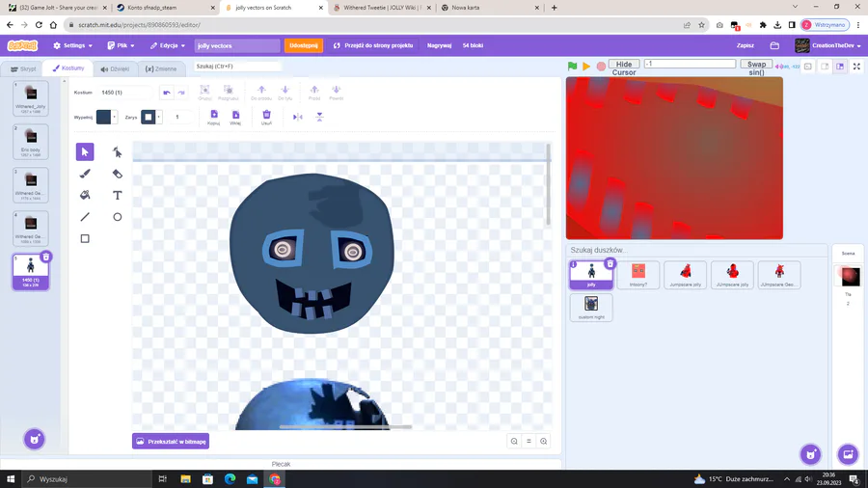The height and width of the screenshot is (488, 868).
Task: Select the Fill bucket tool
Action: point(85,195)
